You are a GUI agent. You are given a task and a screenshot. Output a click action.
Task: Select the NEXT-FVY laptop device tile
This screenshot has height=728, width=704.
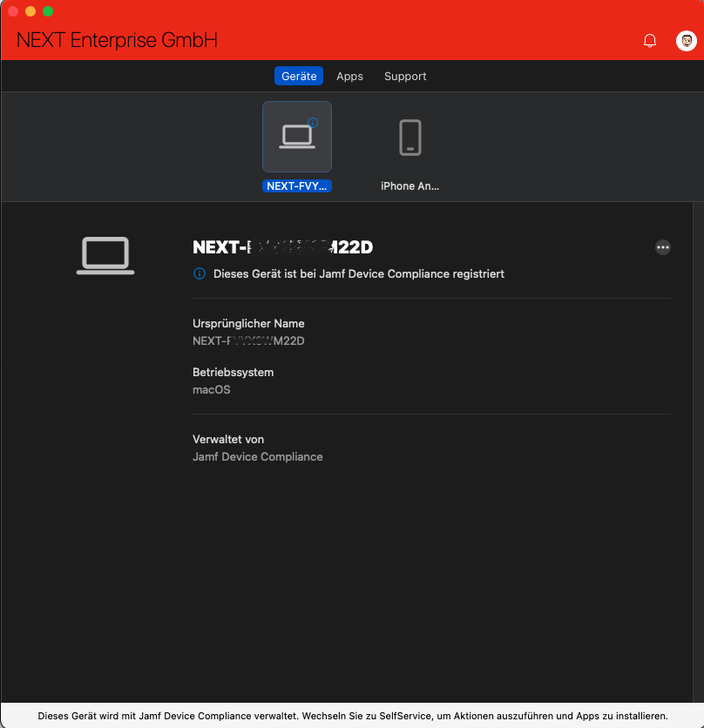(297, 137)
